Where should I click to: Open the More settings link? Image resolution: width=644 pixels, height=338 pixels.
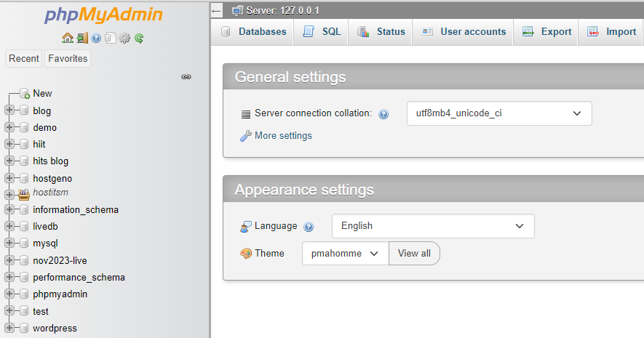tap(283, 136)
